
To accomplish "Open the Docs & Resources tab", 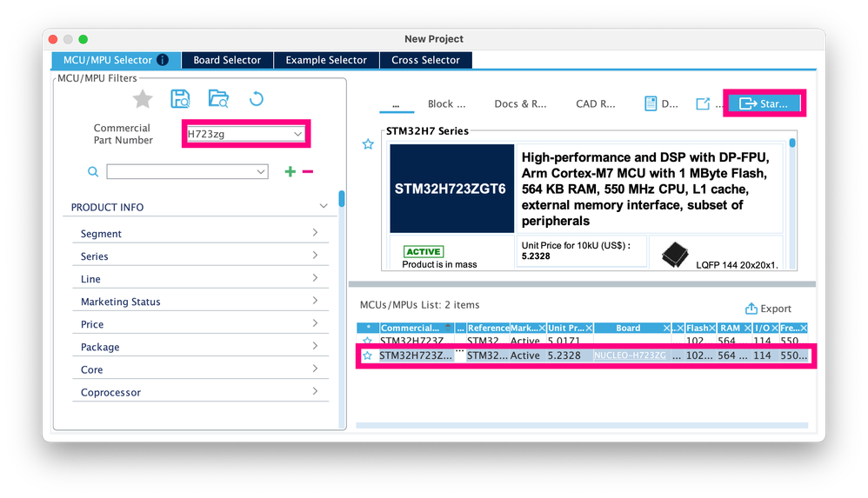I will [520, 103].
